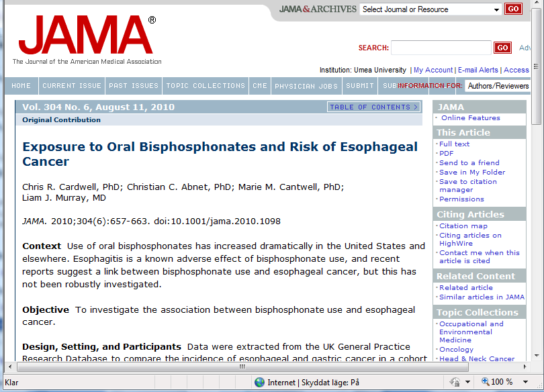Select SUBMIT in the nav bar
Image resolution: width=544 pixels, height=392 pixels.
tap(360, 86)
